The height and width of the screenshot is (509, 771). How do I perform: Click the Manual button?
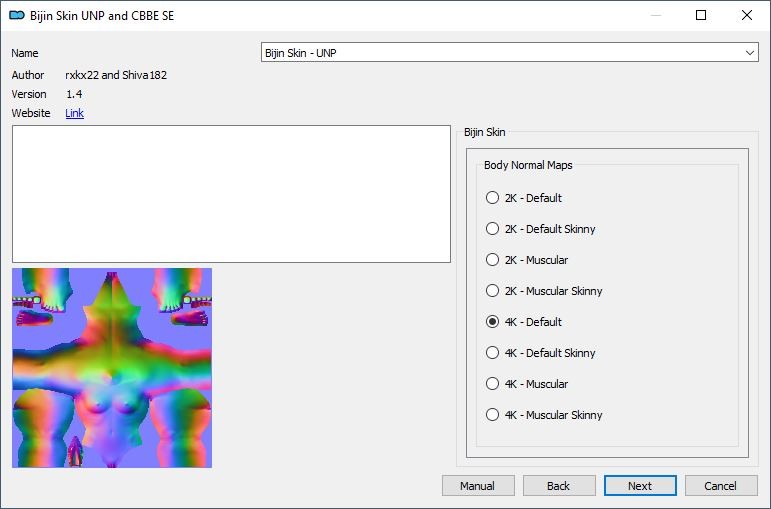(478, 486)
